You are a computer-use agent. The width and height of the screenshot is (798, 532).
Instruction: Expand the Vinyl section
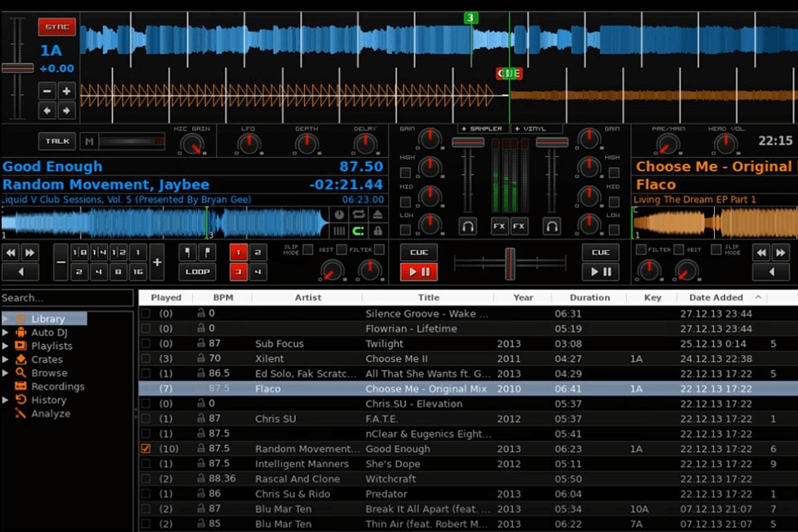pos(532,129)
